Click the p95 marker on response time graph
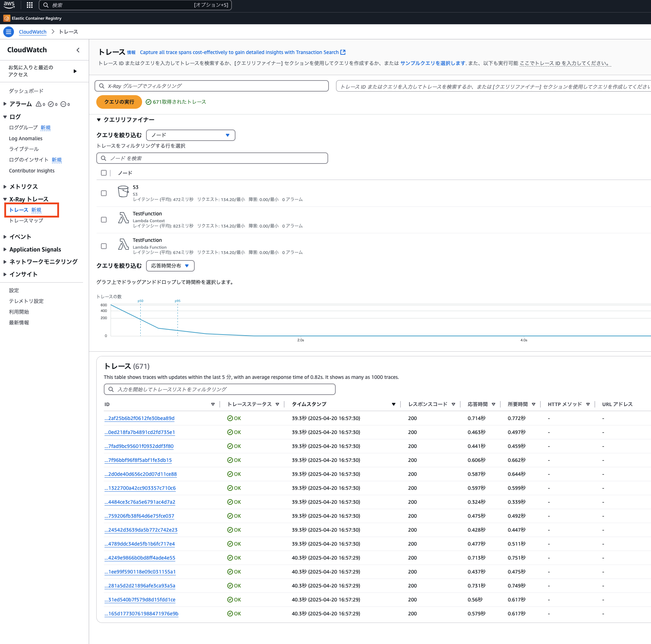The width and height of the screenshot is (651, 644). (178, 301)
